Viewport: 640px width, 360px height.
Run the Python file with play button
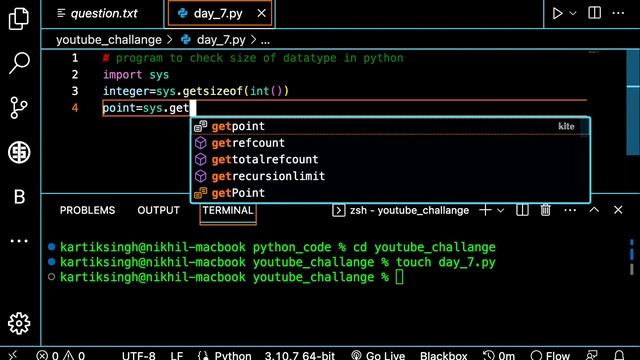coord(557,13)
